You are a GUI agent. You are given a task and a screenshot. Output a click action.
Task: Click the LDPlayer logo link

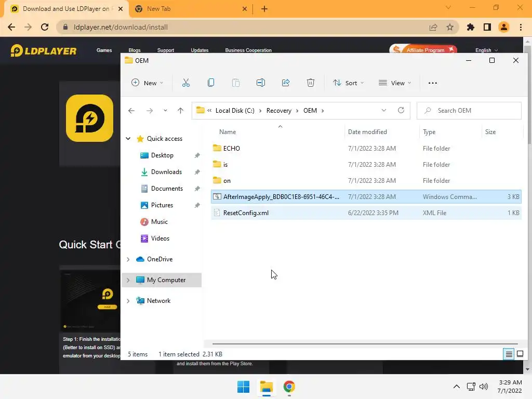click(x=44, y=51)
